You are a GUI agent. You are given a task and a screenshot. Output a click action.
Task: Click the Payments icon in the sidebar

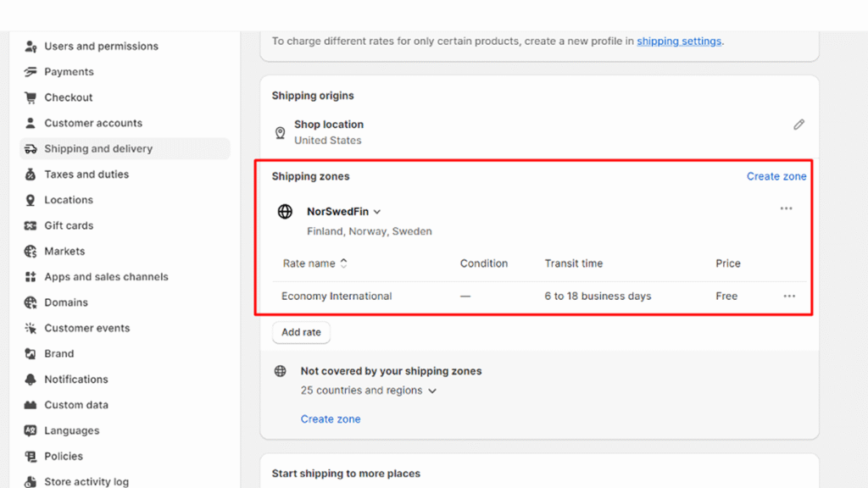tap(31, 72)
